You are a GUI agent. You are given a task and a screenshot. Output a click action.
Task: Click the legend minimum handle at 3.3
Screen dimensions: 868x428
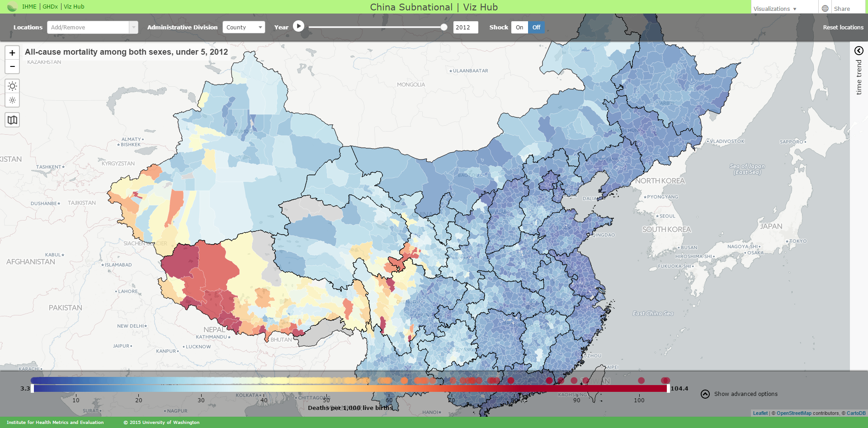coord(32,388)
